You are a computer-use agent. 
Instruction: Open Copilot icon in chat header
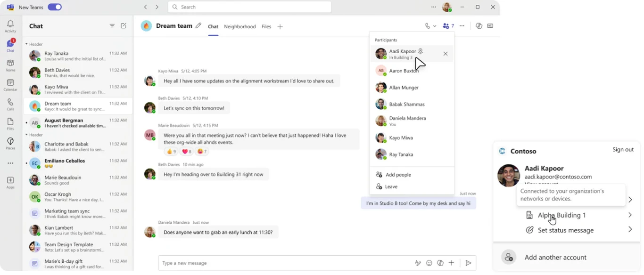[479, 26]
